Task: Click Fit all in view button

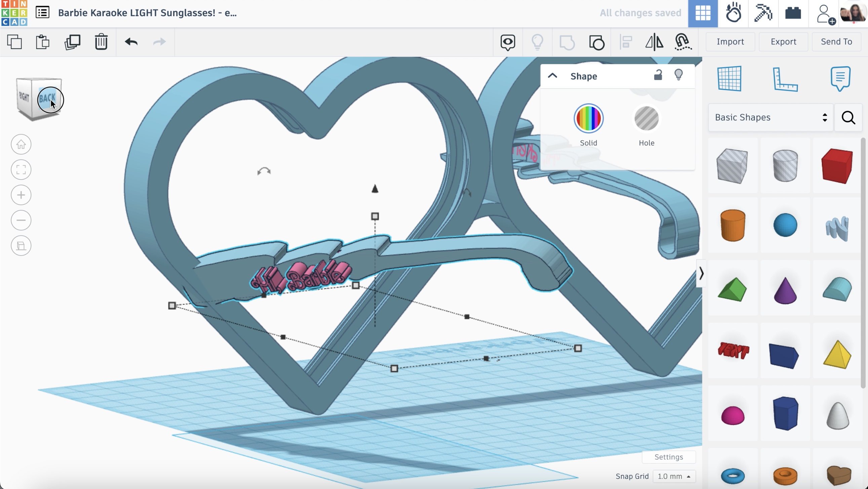Action: [21, 170]
